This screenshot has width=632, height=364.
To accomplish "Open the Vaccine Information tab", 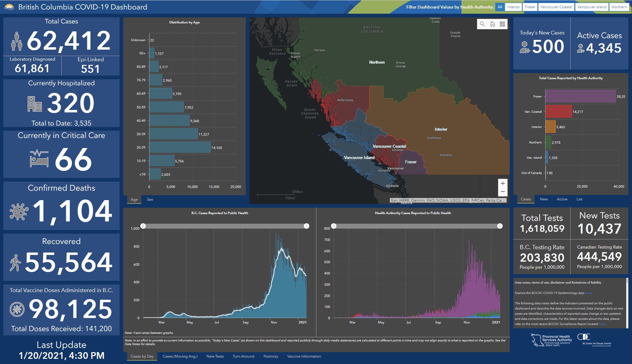I will point(304,356).
